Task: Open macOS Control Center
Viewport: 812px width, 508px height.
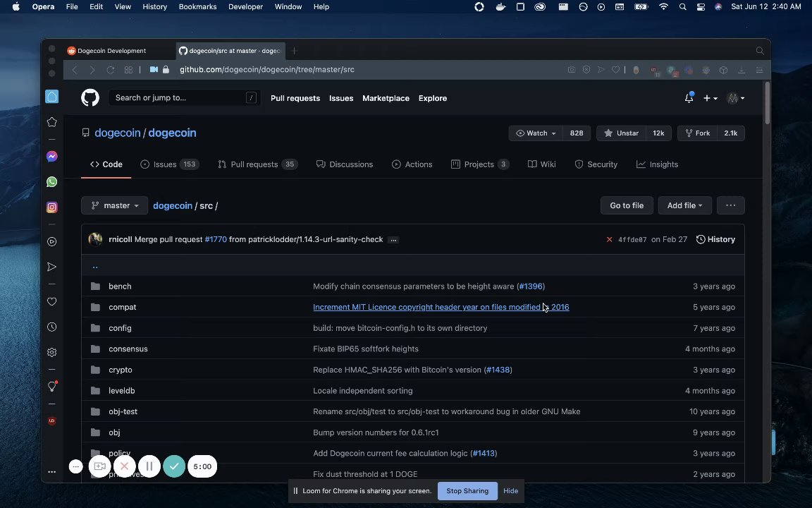Action: click(701, 7)
